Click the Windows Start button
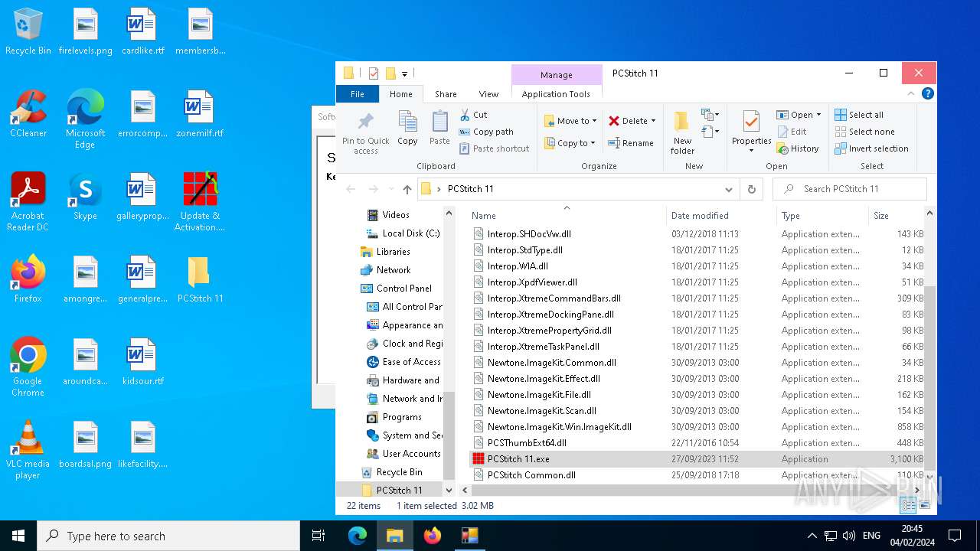The image size is (980, 551). click(x=18, y=536)
